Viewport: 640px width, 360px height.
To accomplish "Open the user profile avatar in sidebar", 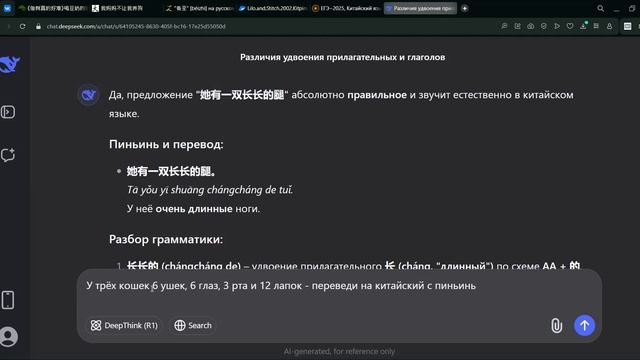I will [x=9, y=337].
